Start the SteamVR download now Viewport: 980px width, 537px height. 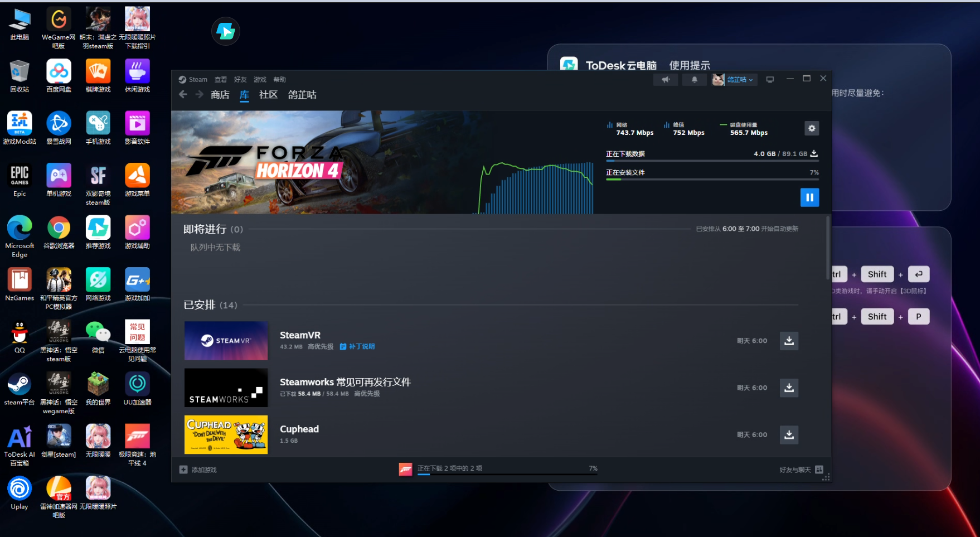pyautogui.click(x=789, y=341)
